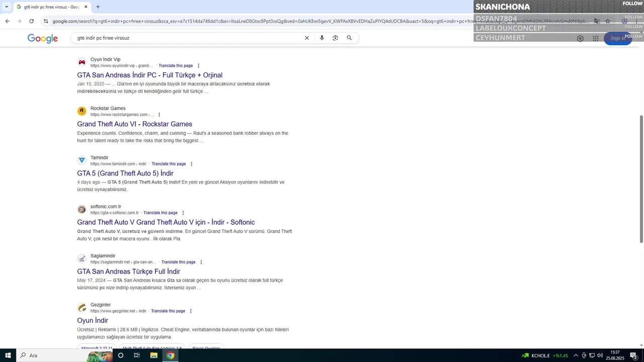This screenshot has height=362, width=644.
Task: Open the Oyun İndir result link
Action: (93, 320)
